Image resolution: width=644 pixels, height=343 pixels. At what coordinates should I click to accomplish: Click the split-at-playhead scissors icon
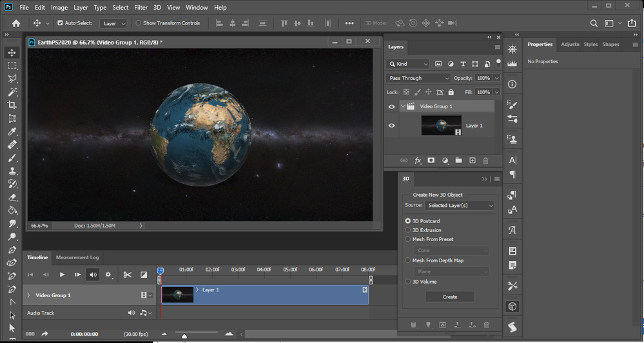pos(128,275)
